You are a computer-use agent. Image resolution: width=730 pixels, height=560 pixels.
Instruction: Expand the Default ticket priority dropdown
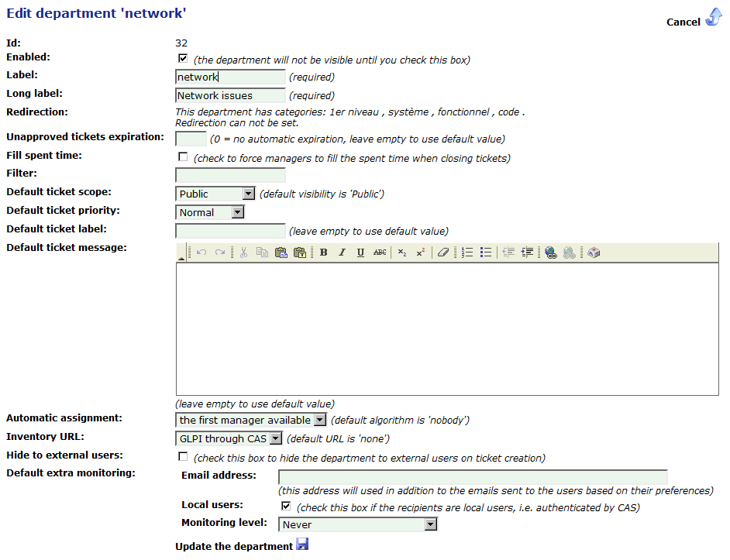click(x=211, y=212)
